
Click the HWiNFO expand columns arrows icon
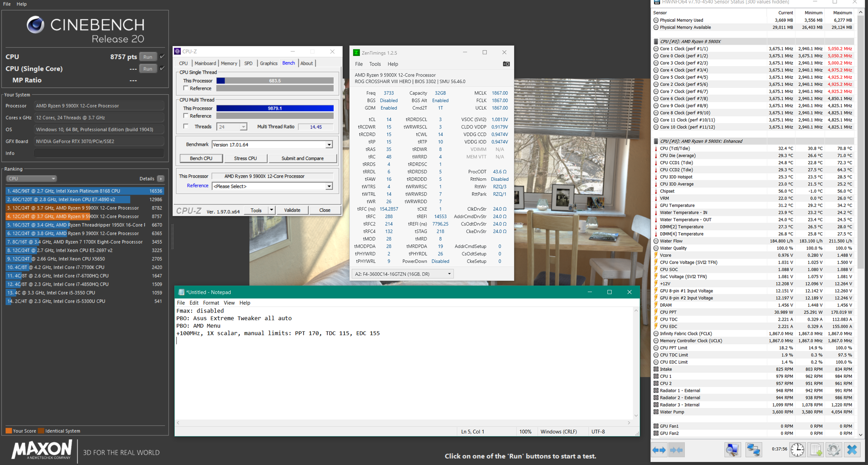click(659, 450)
